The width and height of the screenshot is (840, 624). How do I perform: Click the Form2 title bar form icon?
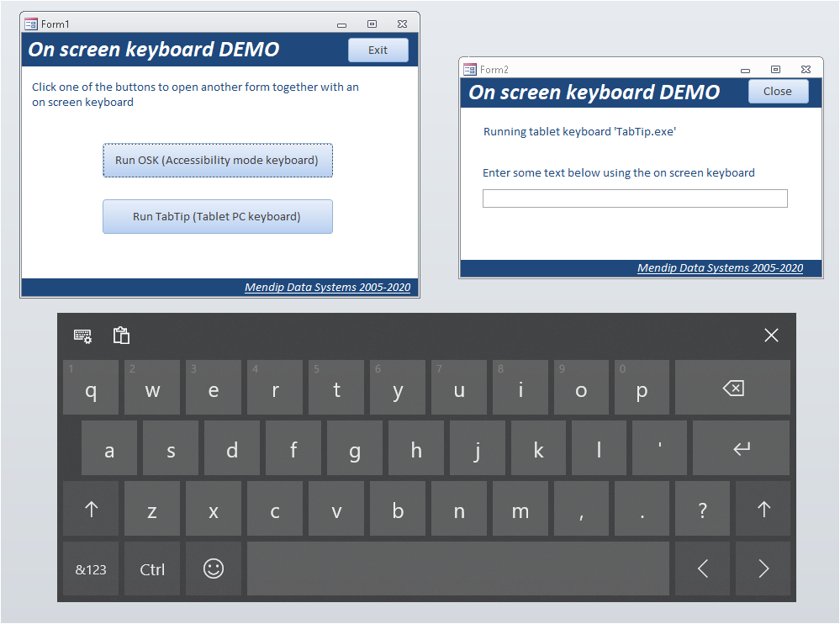470,70
